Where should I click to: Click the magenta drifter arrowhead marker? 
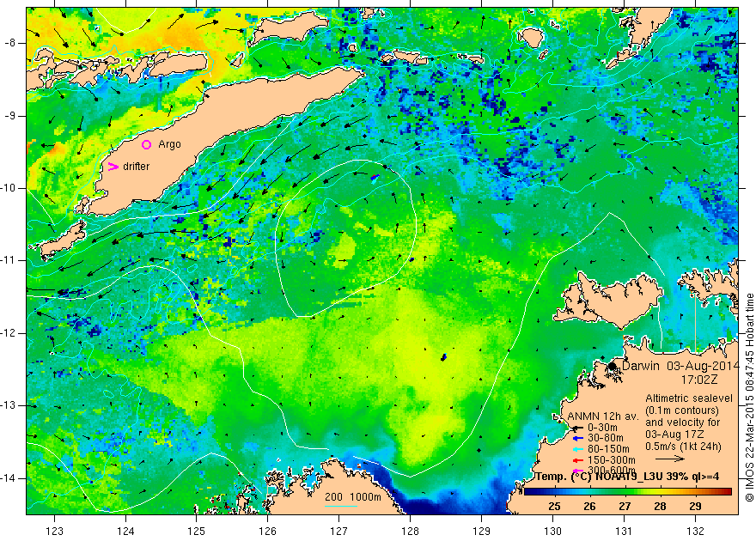click(x=113, y=167)
